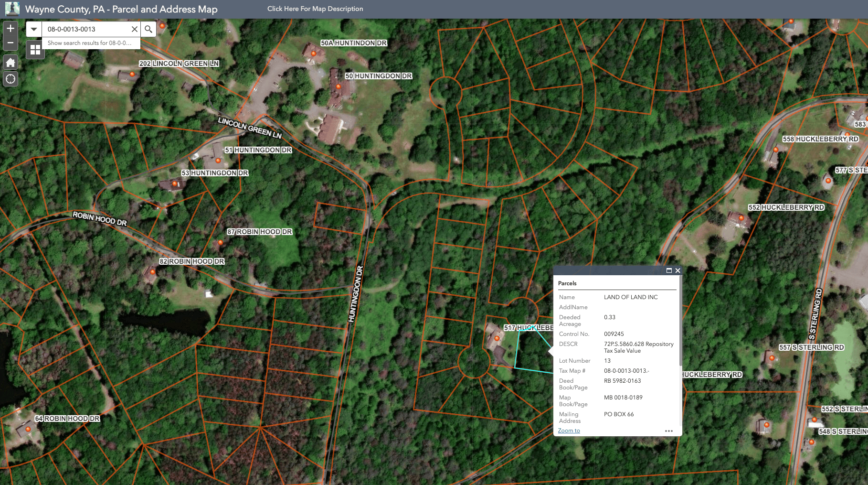Viewport: 868px width, 485px height.
Task: Click address point at 517 Huckleberry
Action: (497, 338)
